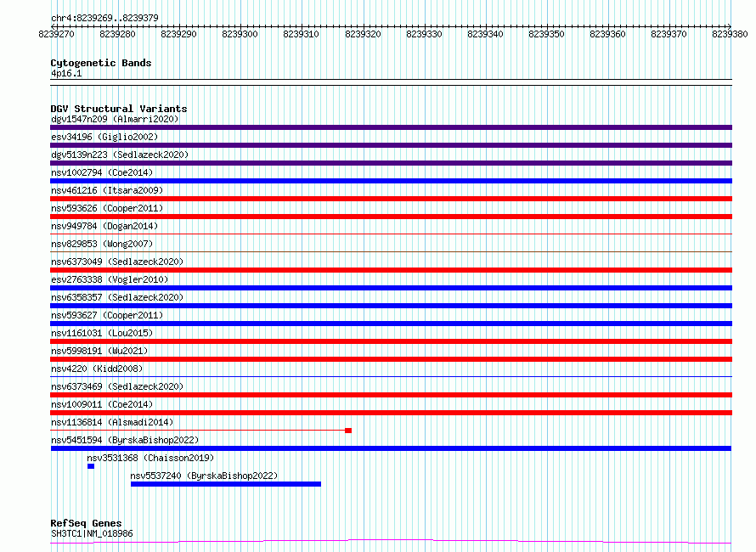Click the blue bar under esv2763338
The height and width of the screenshot is (552, 756).
click(x=391, y=288)
